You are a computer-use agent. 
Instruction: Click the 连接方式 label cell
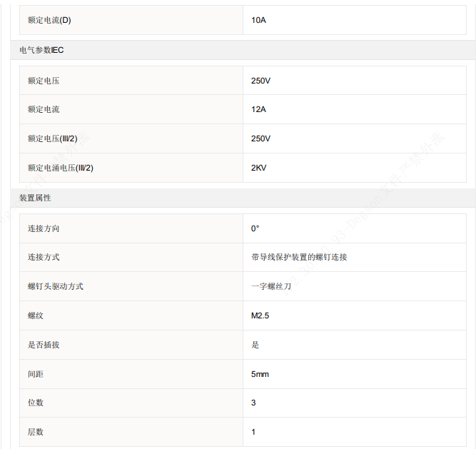[44, 257]
